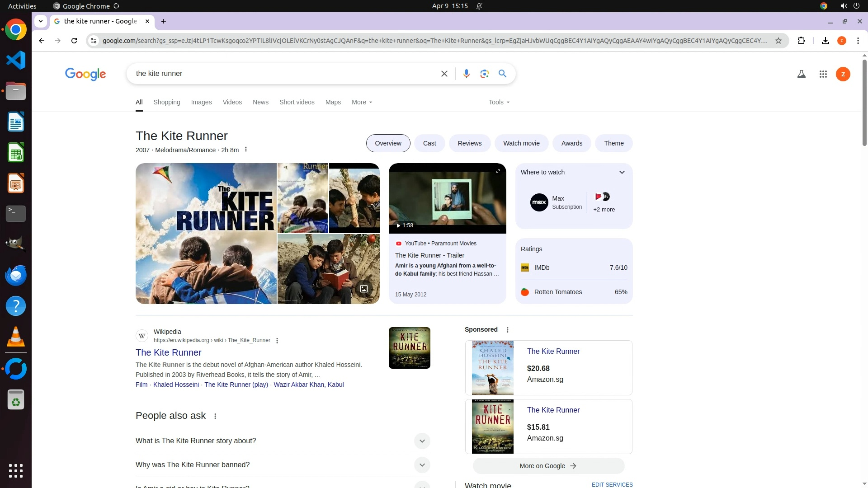Select the Overview chip
This screenshot has width=868, height=488.
[x=388, y=143]
